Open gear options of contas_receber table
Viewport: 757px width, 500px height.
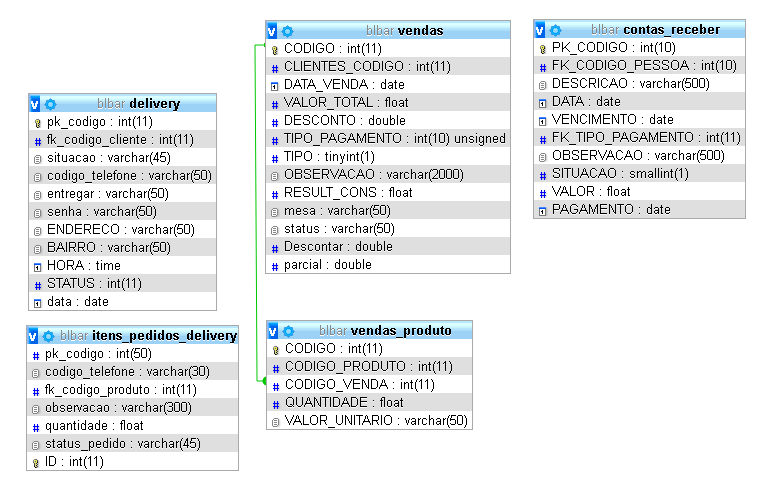(555, 30)
